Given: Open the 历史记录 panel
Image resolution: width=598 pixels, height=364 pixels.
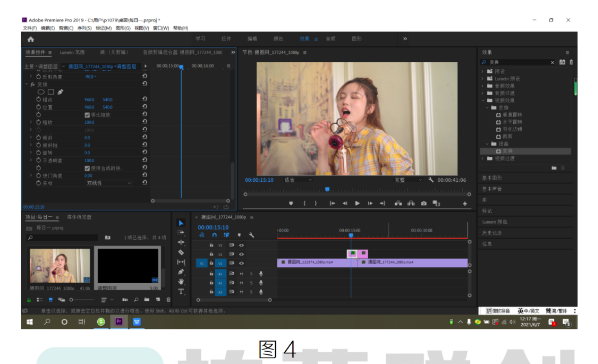Looking at the screenshot, I should point(492,233).
